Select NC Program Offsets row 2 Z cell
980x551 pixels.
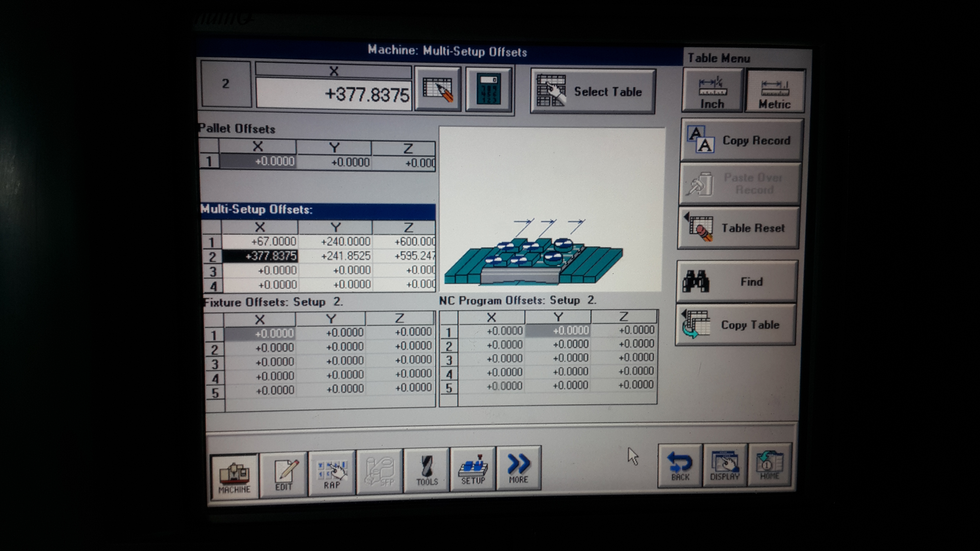tap(624, 344)
